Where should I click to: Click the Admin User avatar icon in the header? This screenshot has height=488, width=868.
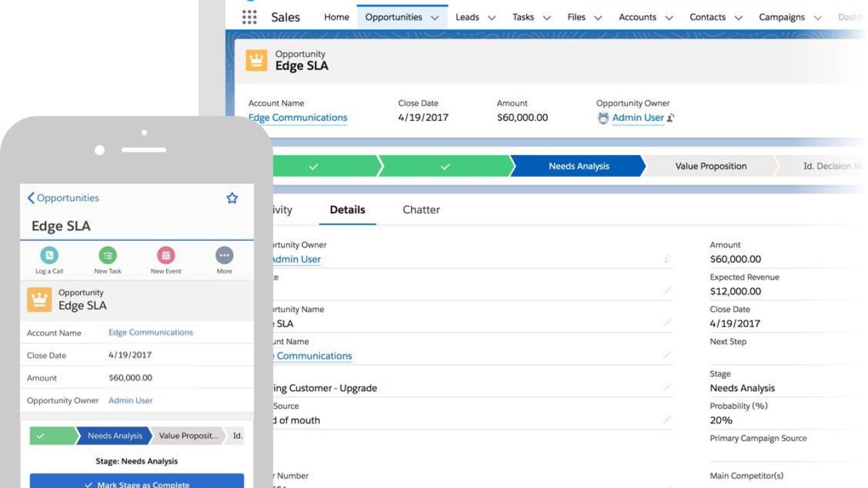click(603, 118)
